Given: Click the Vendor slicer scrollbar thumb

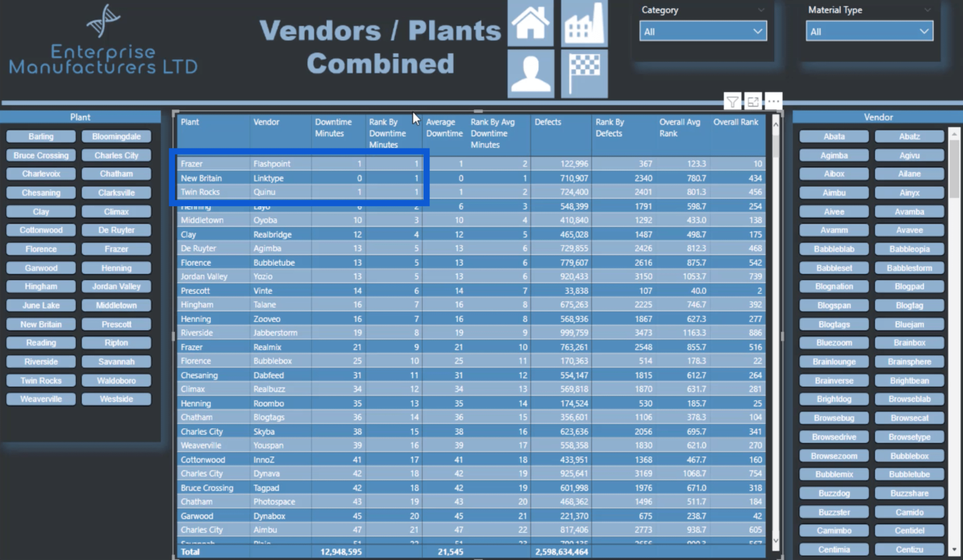Looking at the screenshot, I should coord(954,169).
